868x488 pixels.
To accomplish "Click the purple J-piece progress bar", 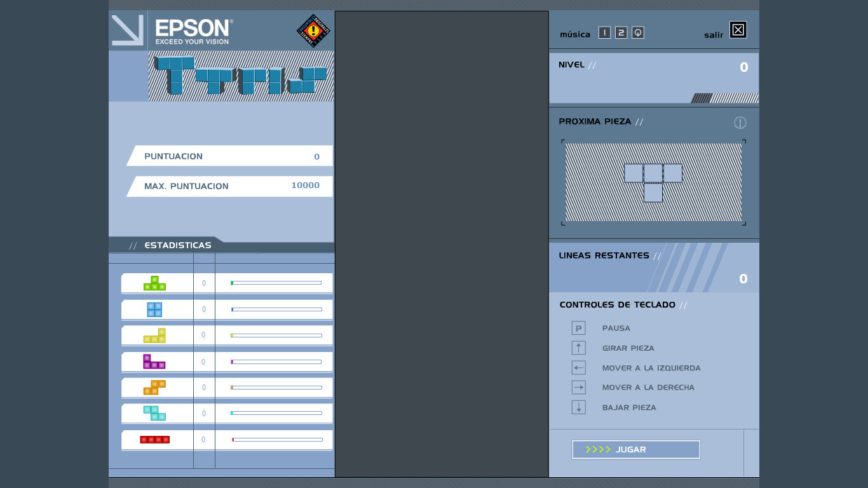I will point(276,362).
